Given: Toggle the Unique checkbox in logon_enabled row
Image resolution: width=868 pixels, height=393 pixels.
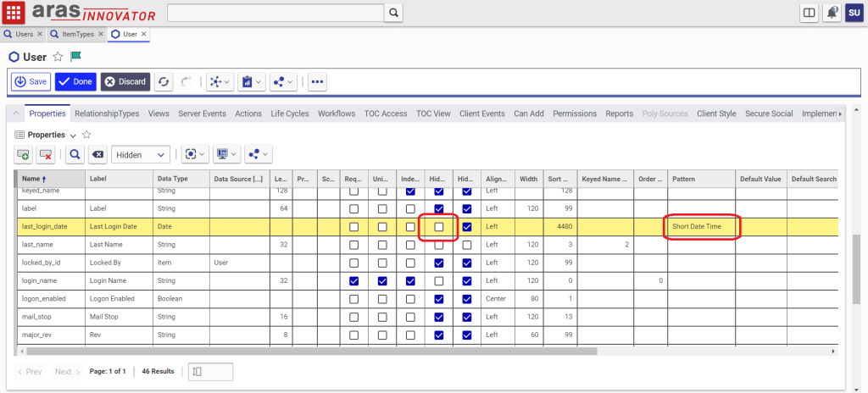Looking at the screenshot, I should 382,298.
